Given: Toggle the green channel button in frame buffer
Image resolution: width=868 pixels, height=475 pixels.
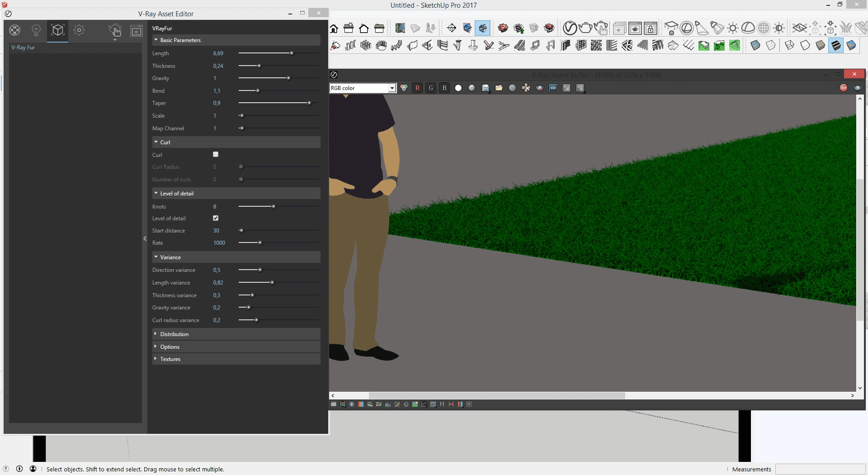Looking at the screenshot, I should [x=431, y=88].
